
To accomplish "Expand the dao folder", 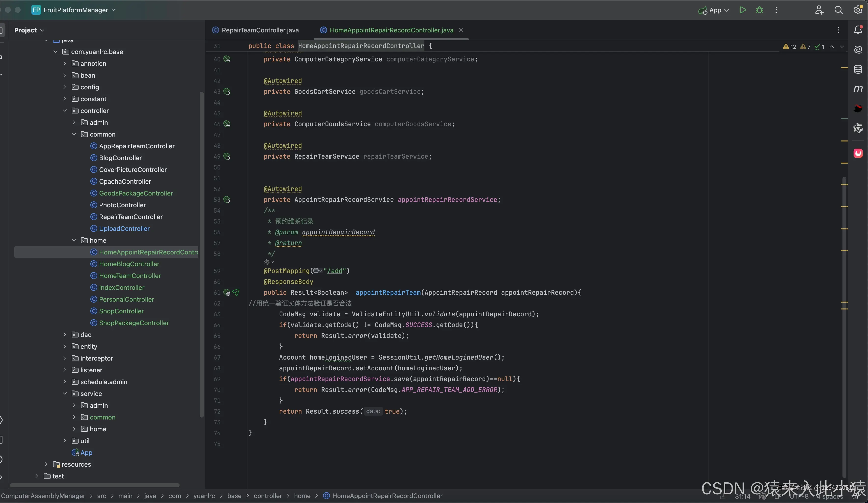I will (65, 335).
